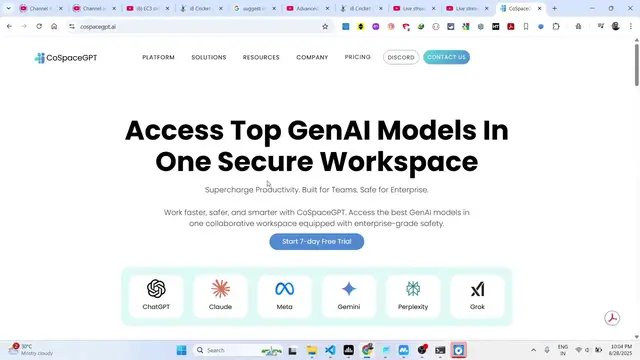Click the taskbar Search box
The width and height of the screenshot is (640, 360).
(x=239, y=350)
